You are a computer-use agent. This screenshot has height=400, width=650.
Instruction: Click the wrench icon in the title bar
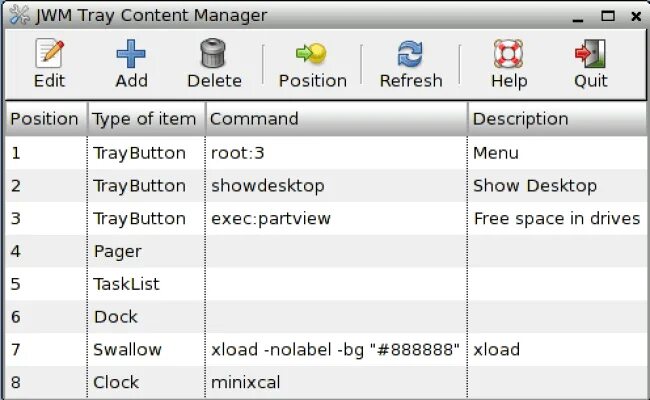[19, 15]
